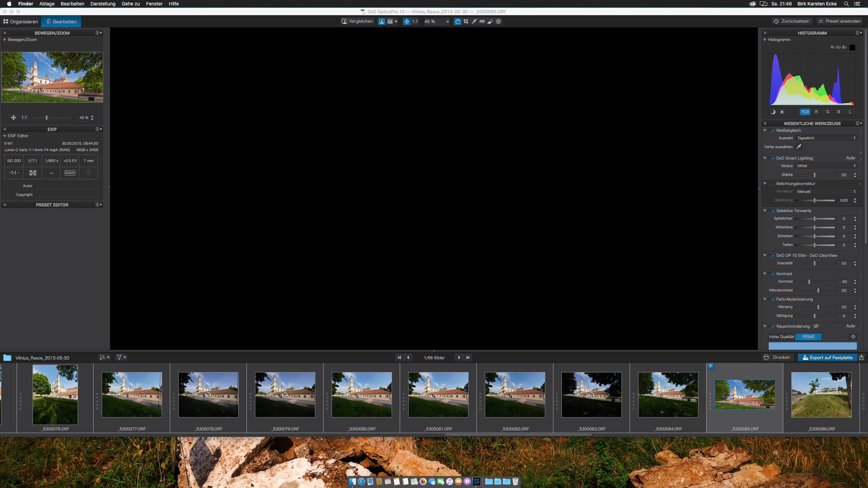
Task: Open the filmstrip sort options
Action: pos(104,357)
